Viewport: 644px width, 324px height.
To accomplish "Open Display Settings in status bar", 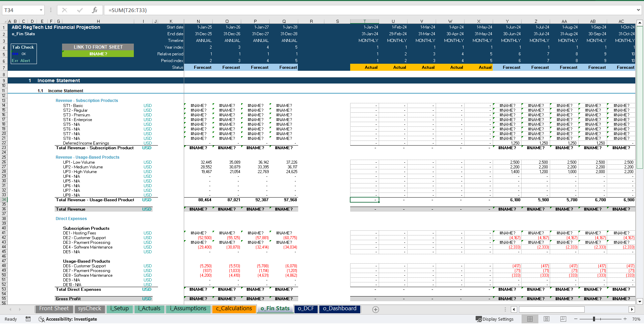I will (494, 319).
